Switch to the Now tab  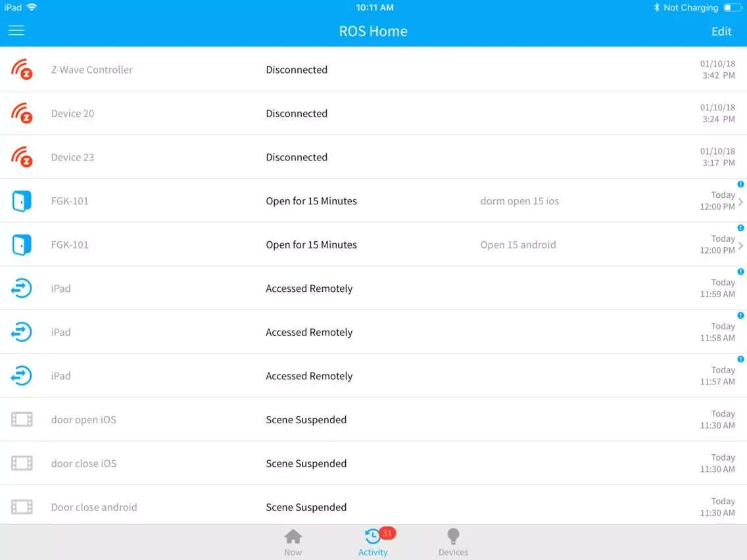coord(293,542)
